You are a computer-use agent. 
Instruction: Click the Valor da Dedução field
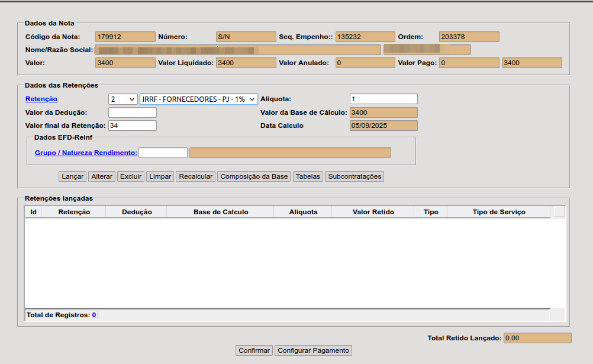point(133,112)
